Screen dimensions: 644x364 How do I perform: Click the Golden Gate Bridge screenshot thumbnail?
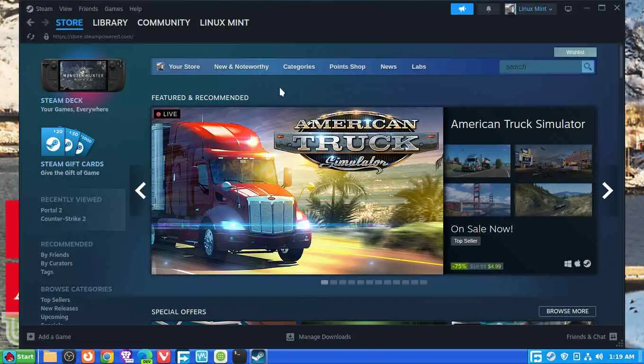[x=477, y=200]
